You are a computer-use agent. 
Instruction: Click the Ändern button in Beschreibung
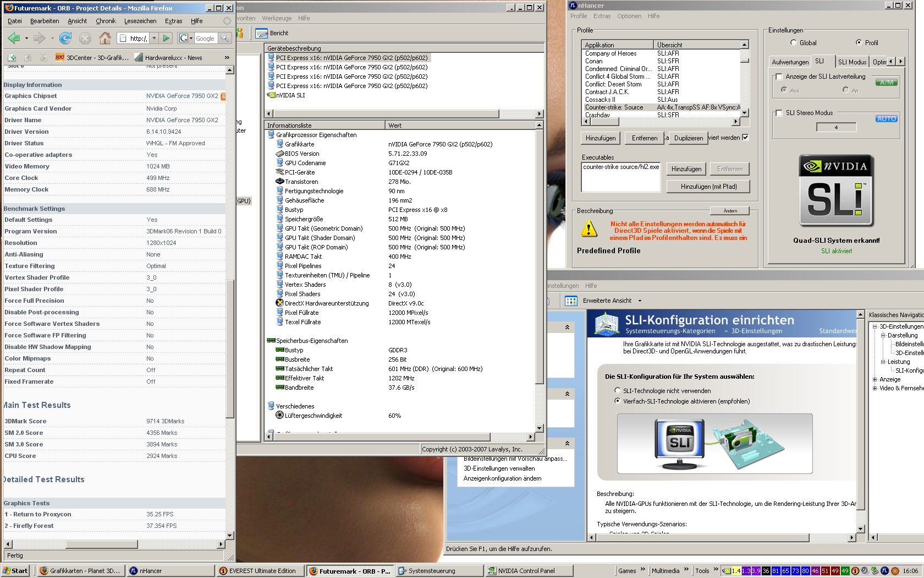point(730,211)
